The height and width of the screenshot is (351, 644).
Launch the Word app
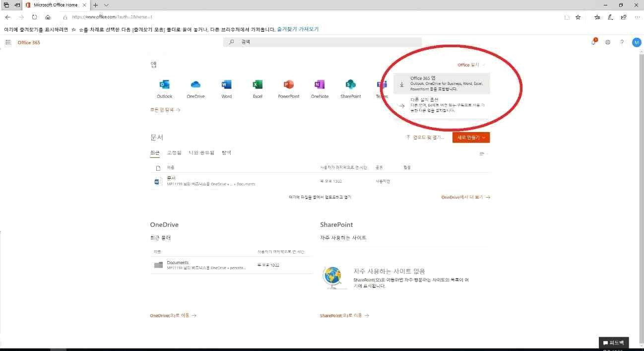point(227,89)
